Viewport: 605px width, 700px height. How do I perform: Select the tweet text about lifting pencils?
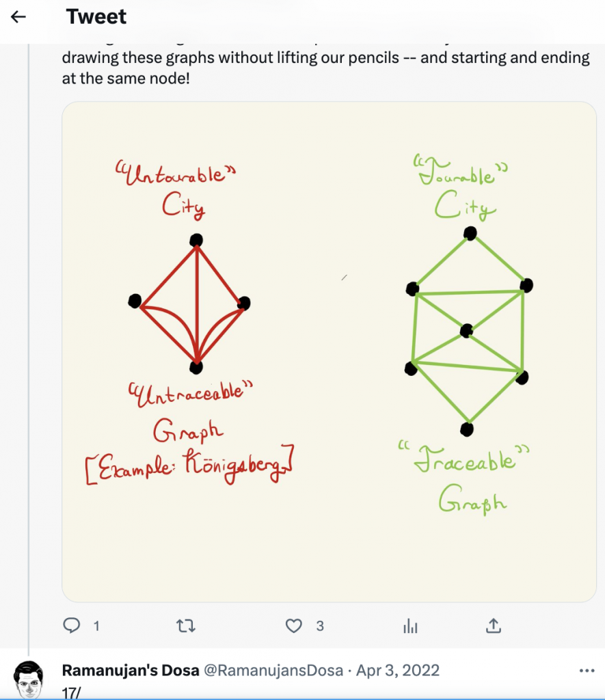coord(326,68)
